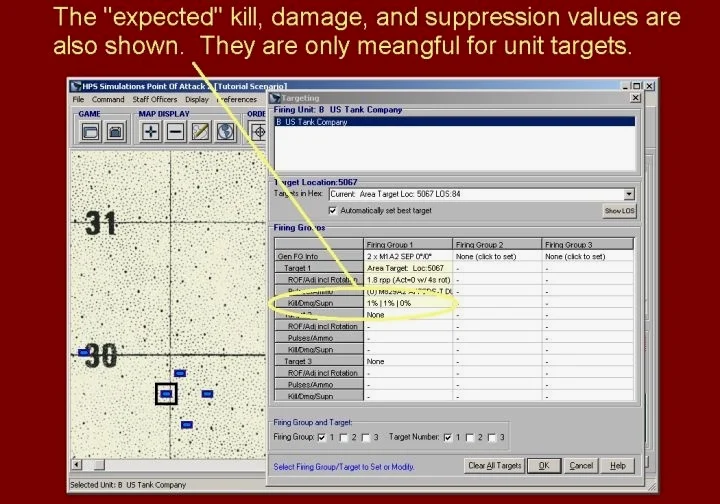Open the File menu

79,99
